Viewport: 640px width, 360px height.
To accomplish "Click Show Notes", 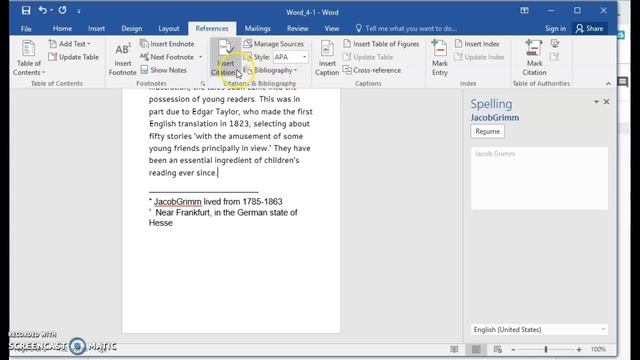I will (x=164, y=70).
